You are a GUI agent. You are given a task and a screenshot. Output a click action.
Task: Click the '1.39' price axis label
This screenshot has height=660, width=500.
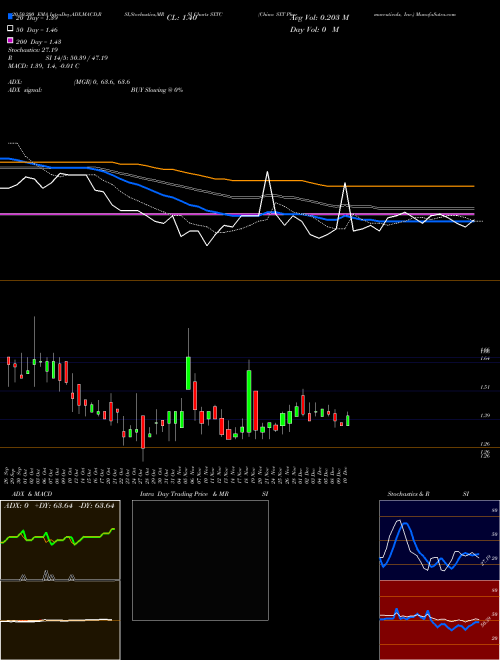[x=485, y=415]
